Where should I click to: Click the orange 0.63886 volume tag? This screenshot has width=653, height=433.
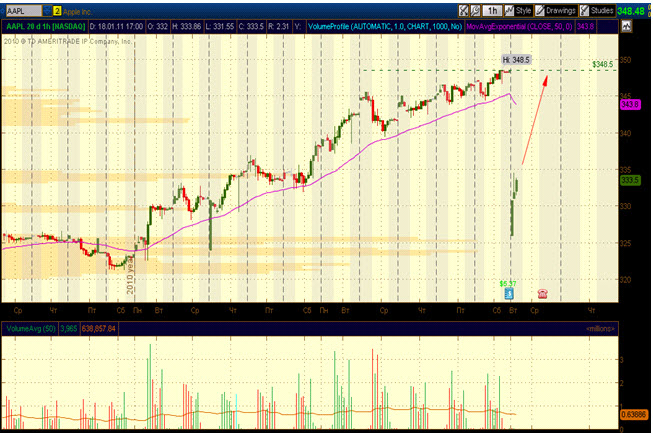[x=634, y=415]
